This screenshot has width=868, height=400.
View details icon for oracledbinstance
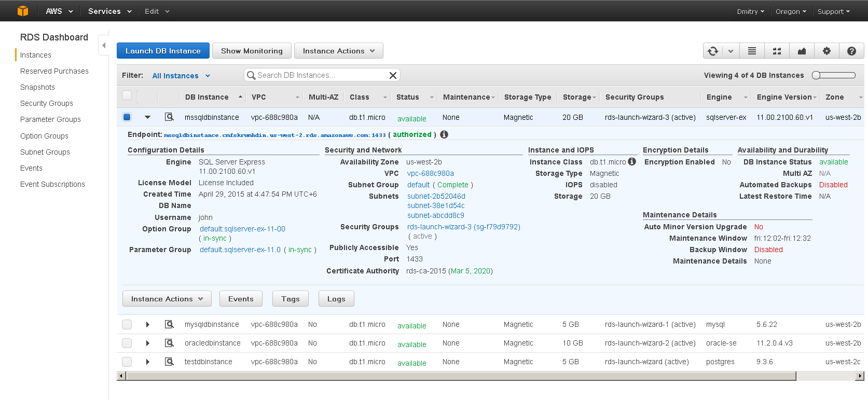point(169,343)
